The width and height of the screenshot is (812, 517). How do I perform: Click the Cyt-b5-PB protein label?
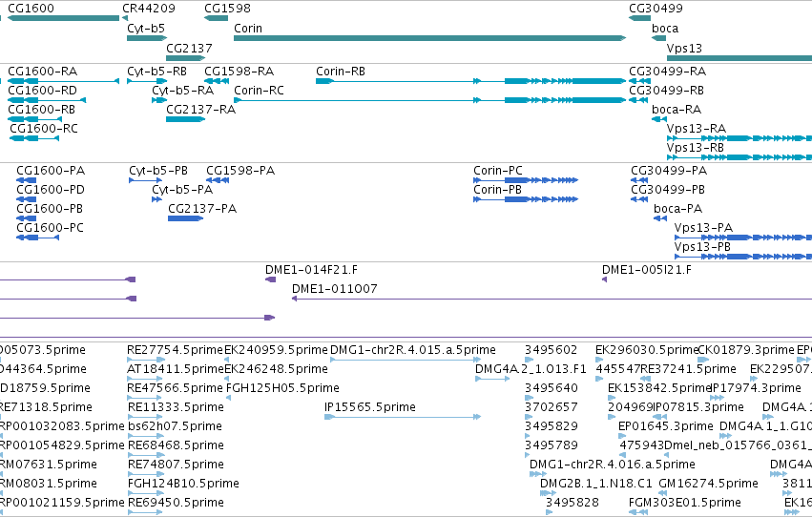pos(158,171)
